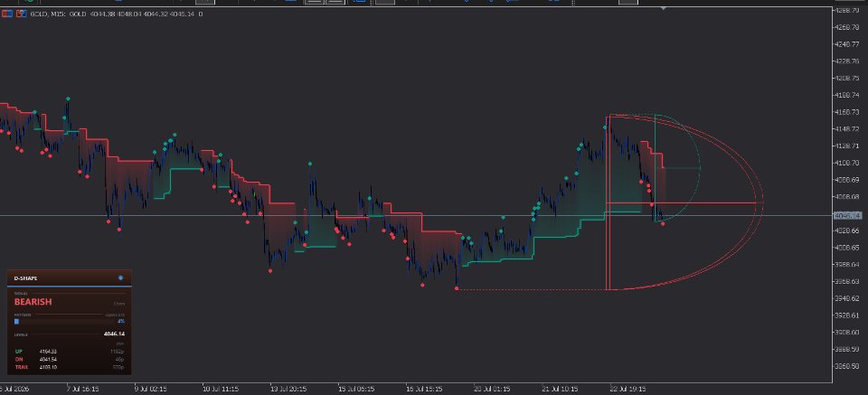Select the teal semicircle arc drawing
Viewport: 868px width, 395px height.
700,167
